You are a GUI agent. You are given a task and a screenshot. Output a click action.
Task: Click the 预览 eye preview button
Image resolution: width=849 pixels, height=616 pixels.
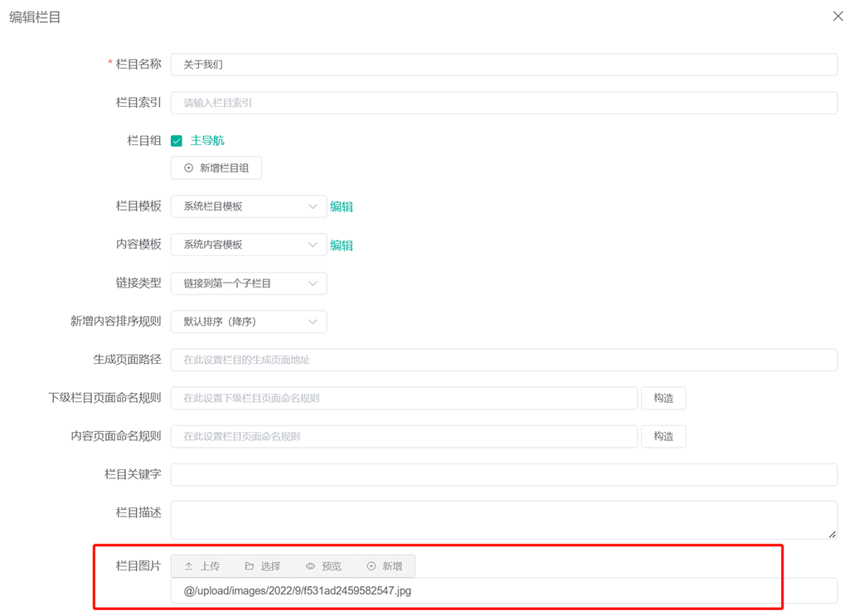(x=323, y=566)
